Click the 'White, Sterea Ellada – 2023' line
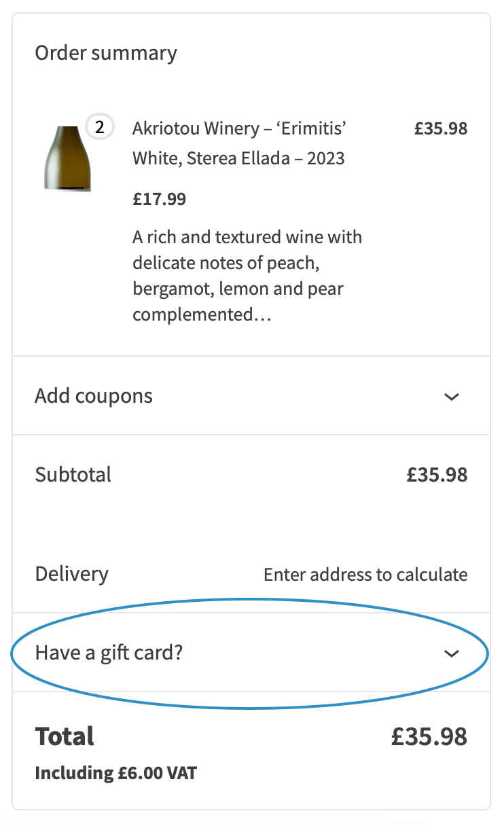Image resolution: width=504 pixels, height=826 pixels. click(x=238, y=159)
